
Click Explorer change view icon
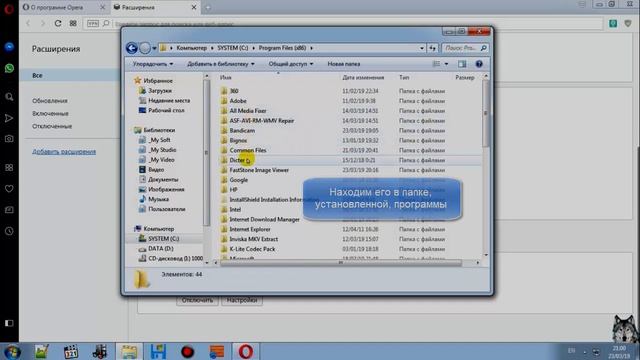point(436,64)
